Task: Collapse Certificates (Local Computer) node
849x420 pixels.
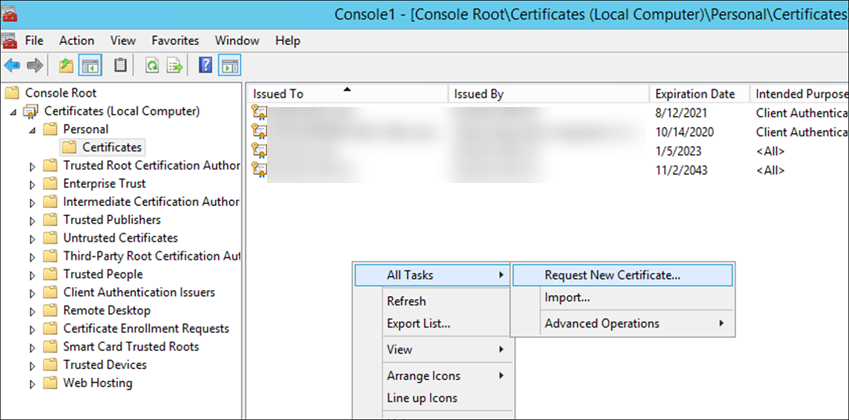Action: click(13, 112)
